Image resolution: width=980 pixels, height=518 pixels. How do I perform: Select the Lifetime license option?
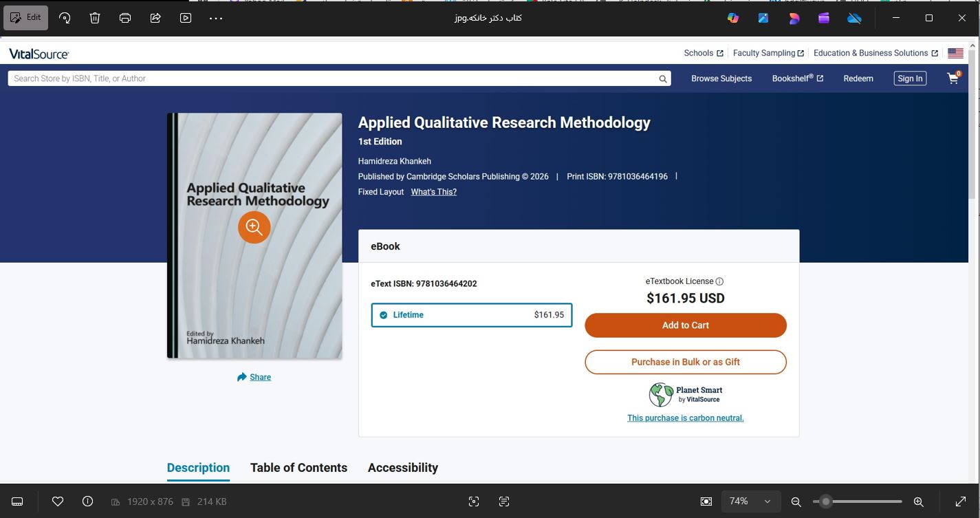[472, 315]
